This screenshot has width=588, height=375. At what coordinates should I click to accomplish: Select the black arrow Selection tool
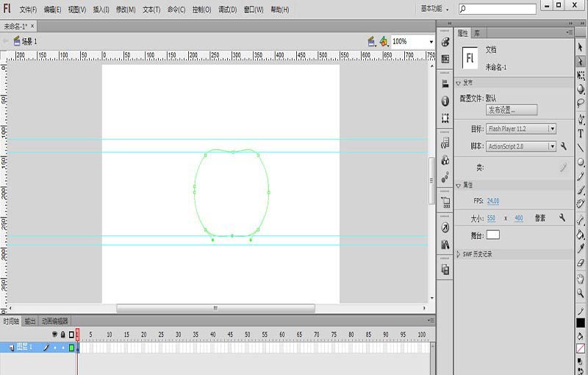[581, 47]
